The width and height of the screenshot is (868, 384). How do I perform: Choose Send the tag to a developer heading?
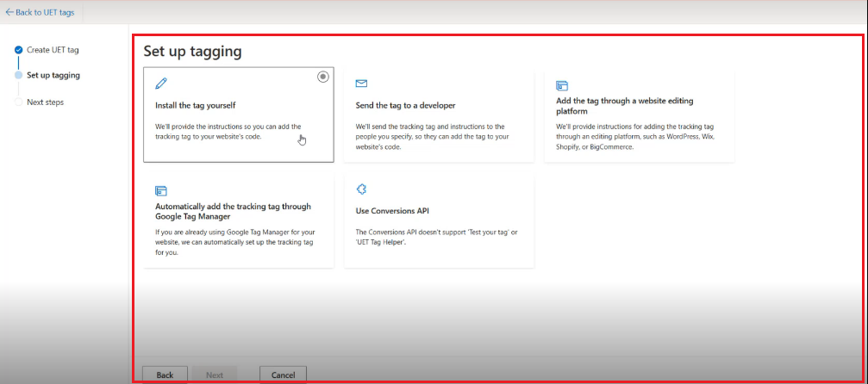(405, 105)
